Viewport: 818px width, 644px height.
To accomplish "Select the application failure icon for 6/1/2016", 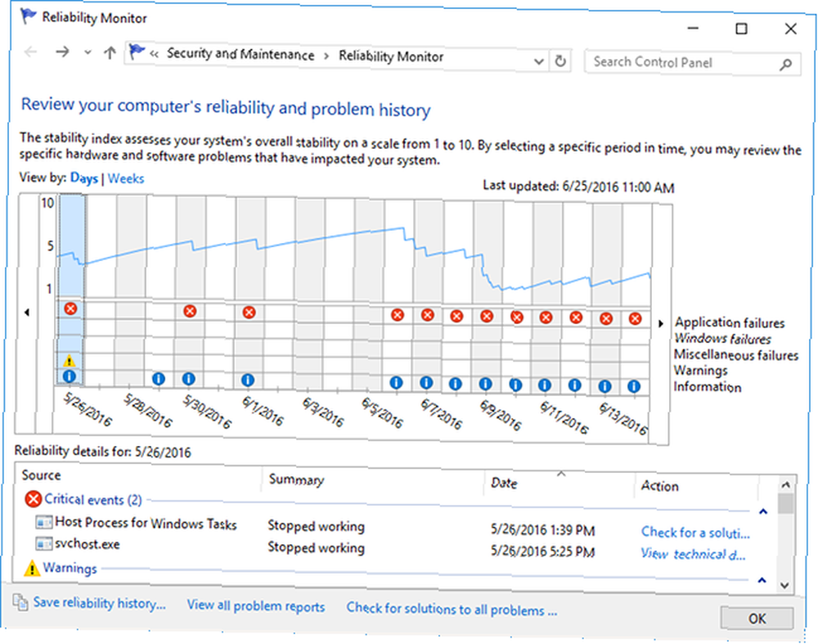I will coord(249,312).
